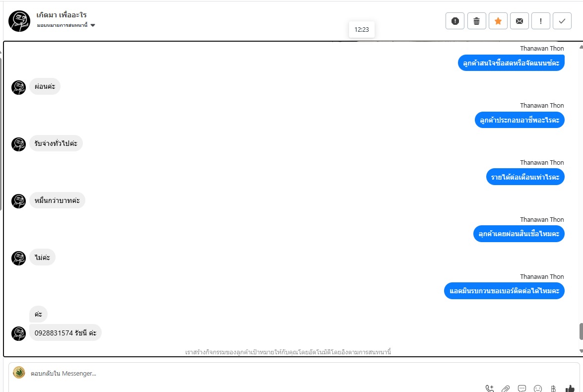Click customer name เกิดมา เพื่ออะไร

click(62, 15)
